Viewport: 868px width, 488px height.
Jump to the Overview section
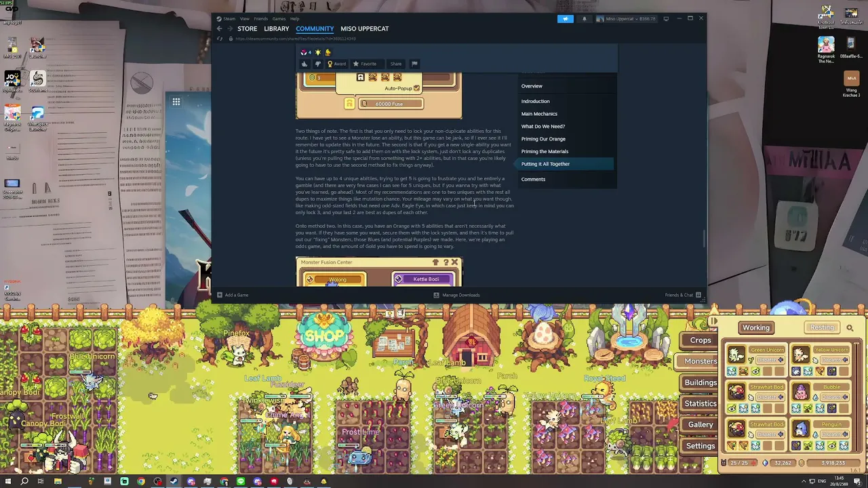[x=532, y=86]
